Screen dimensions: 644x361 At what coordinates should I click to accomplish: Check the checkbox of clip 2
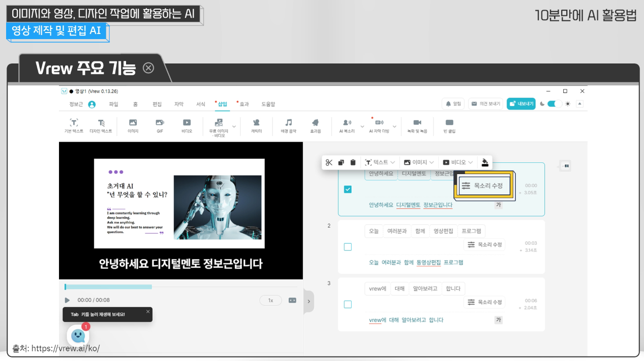(x=348, y=247)
